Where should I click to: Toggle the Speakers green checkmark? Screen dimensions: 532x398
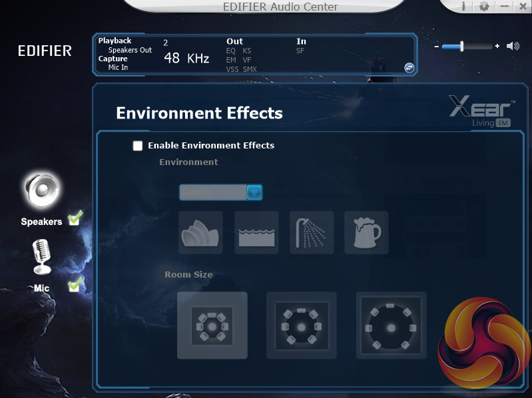[x=75, y=218]
